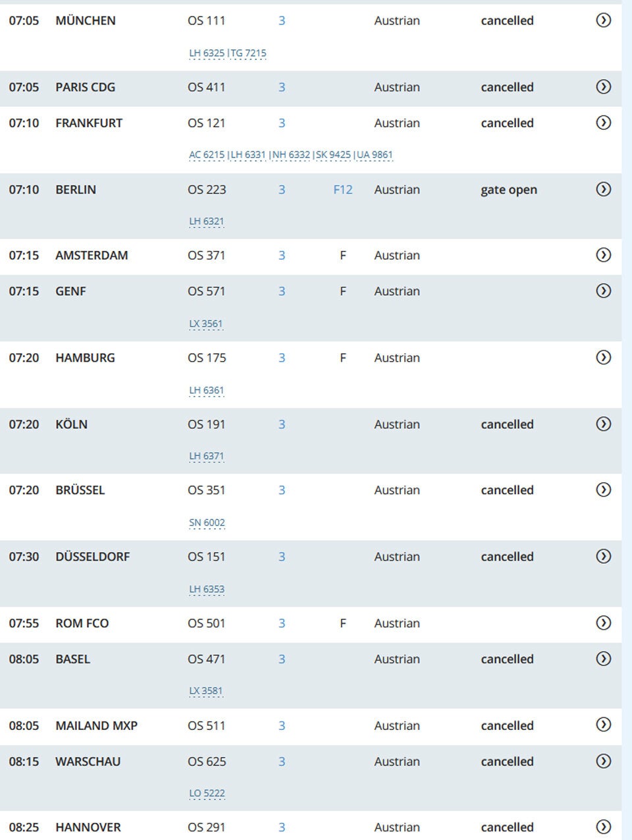Click the Hamburg row circular arrow
The width and height of the screenshot is (632, 840).
[x=603, y=357]
